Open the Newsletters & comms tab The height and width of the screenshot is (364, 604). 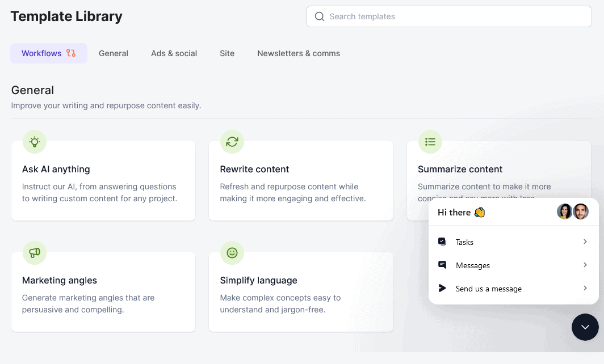298,53
